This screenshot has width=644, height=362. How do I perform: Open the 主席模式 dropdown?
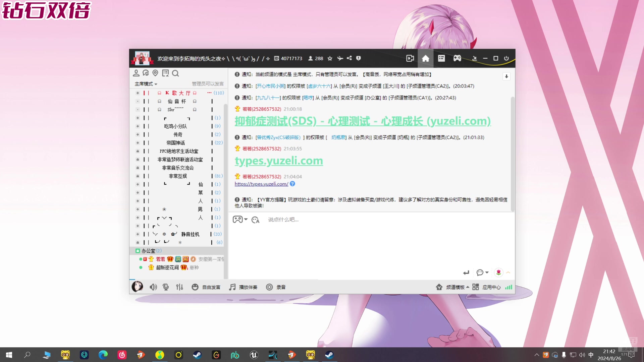tap(146, 84)
